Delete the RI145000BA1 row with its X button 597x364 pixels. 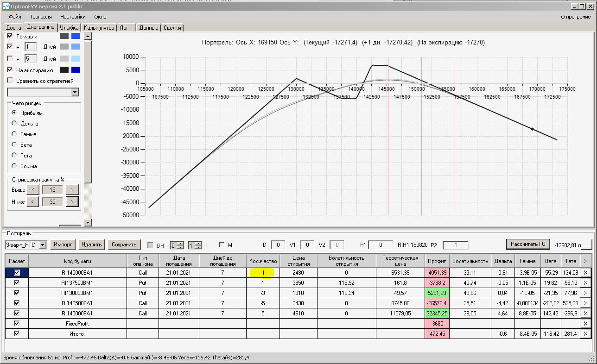click(585, 272)
